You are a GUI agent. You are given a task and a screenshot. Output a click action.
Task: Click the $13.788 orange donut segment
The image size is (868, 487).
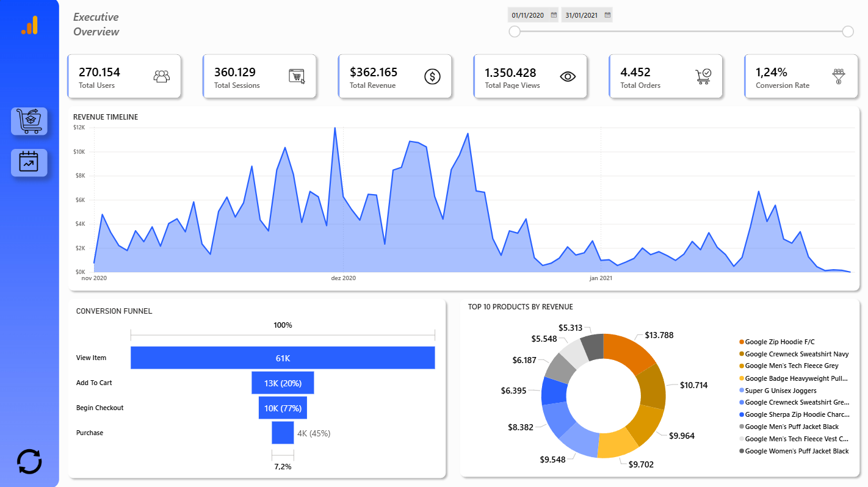(x=627, y=352)
